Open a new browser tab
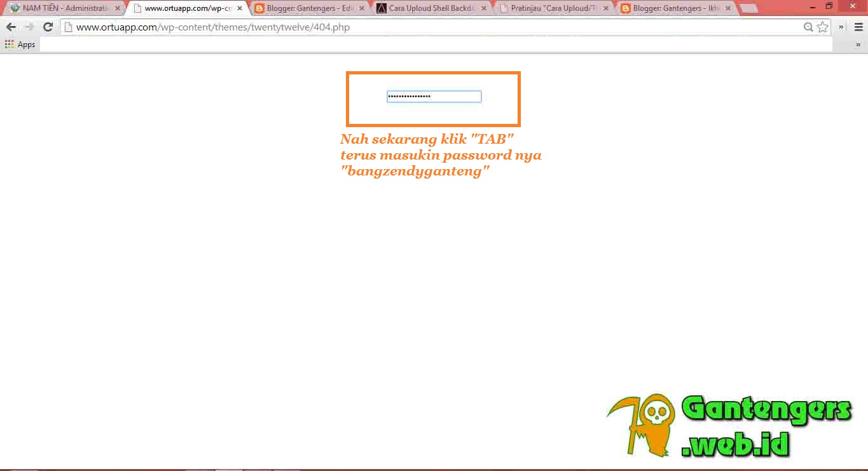Viewport: 868px width, 471px height. pos(750,8)
